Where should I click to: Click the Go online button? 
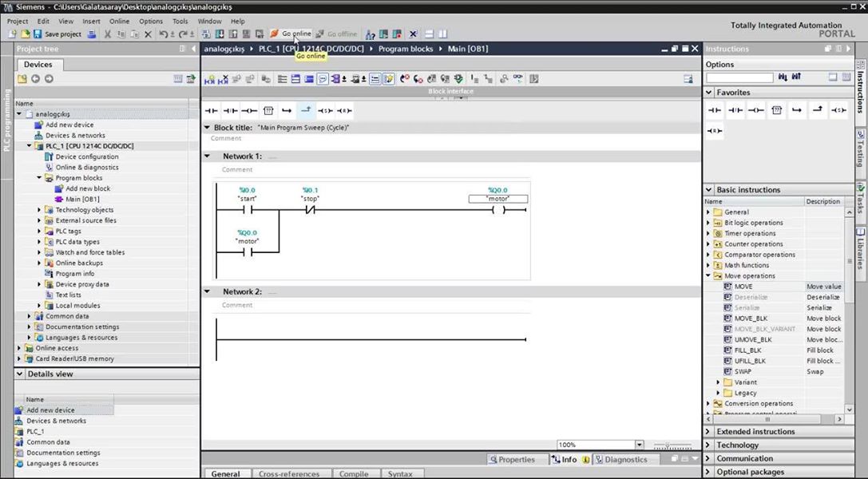pyautogui.click(x=291, y=34)
